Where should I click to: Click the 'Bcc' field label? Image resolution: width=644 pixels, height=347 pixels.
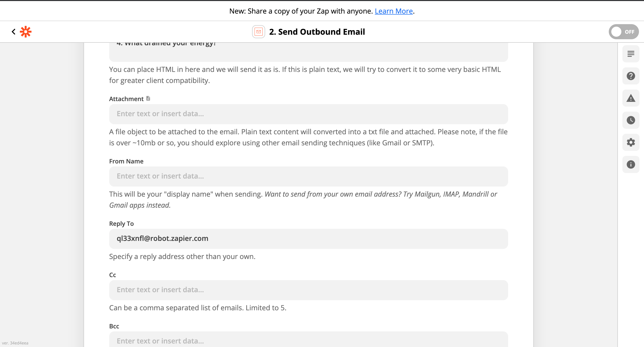point(114,326)
